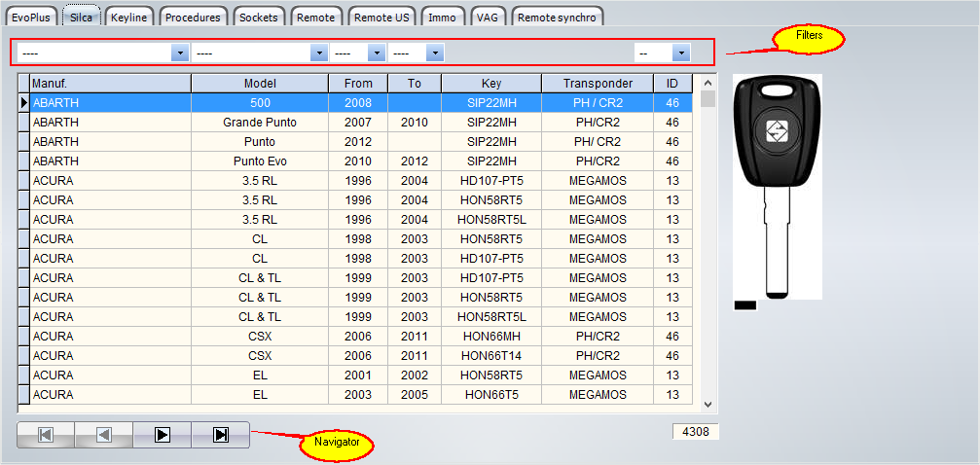Screen dimensions: 980x465
Task: Click the Key column header
Action: [x=491, y=83]
